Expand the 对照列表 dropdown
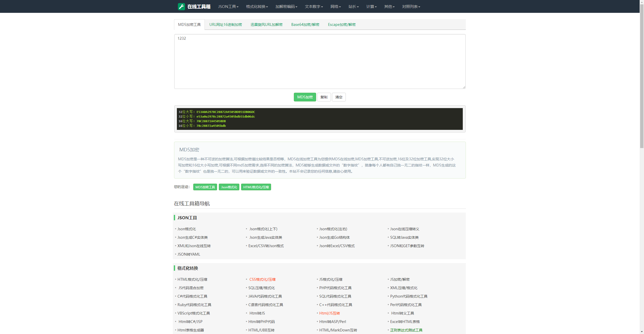Screen dimensions: 644x334 tap(411, 7)
